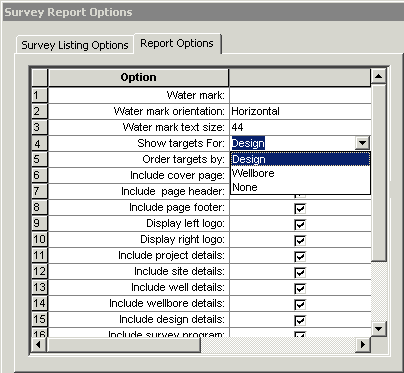Click the Order targets by label
This screenshot has width=404, height=373.
(x=184, y=159)
